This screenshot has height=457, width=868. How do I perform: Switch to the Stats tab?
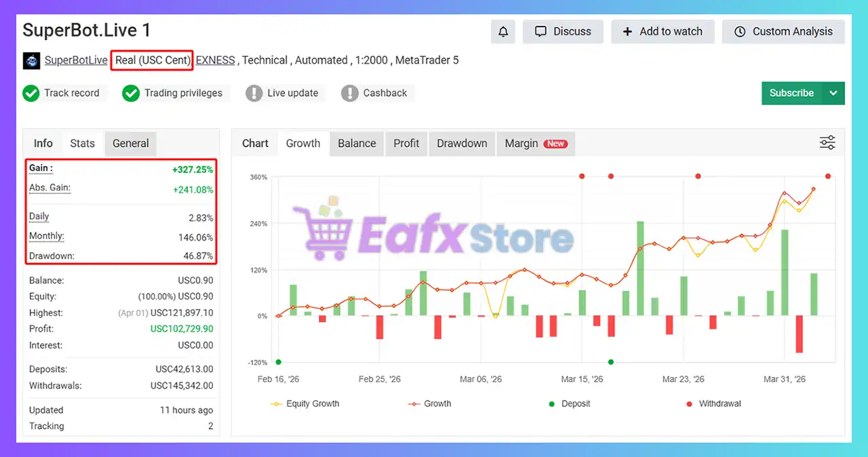[82, 143]
